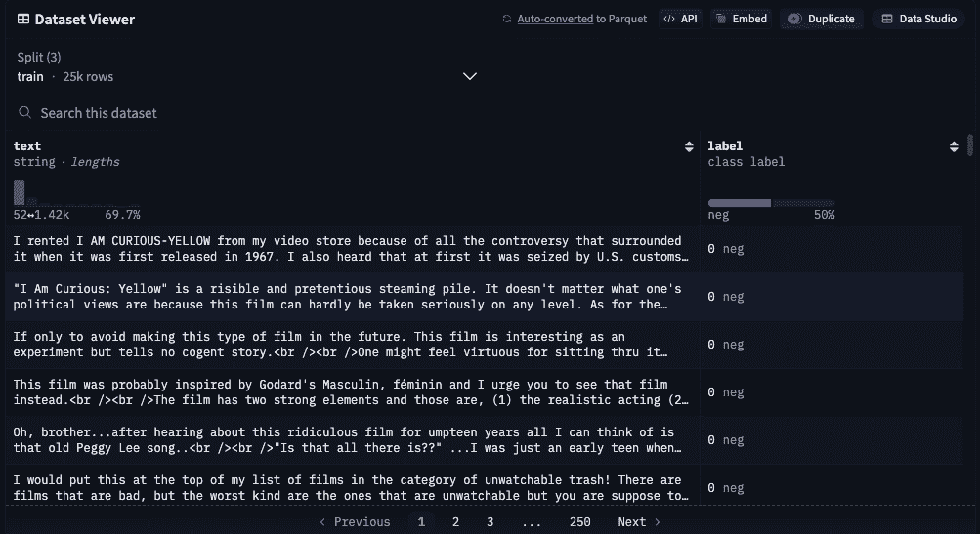Open Data Studio
Image resolution: width=980 pixels, height=534 pixels.
click(918, 19)
